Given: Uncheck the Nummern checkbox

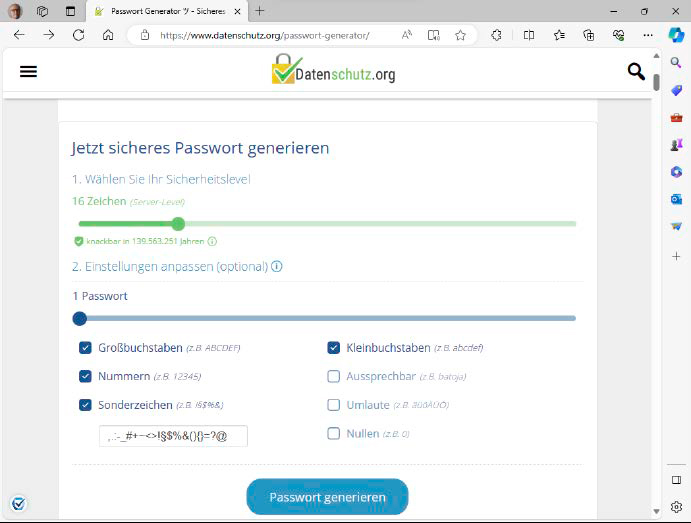Looking at the screenshot, I should (x=85, y=376).
